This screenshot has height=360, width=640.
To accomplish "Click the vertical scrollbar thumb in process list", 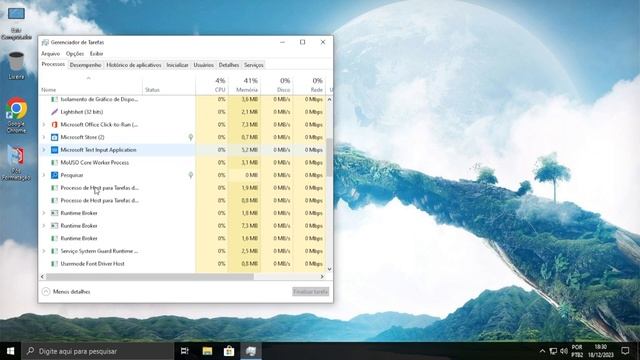I will point(329,158).
